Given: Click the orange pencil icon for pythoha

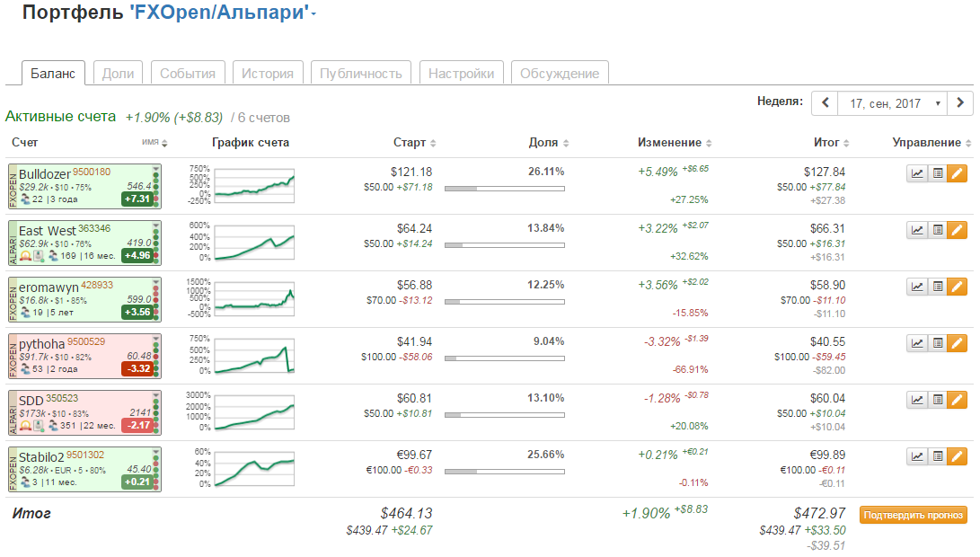Looking at the screenshot, I should tap(958, 343).
